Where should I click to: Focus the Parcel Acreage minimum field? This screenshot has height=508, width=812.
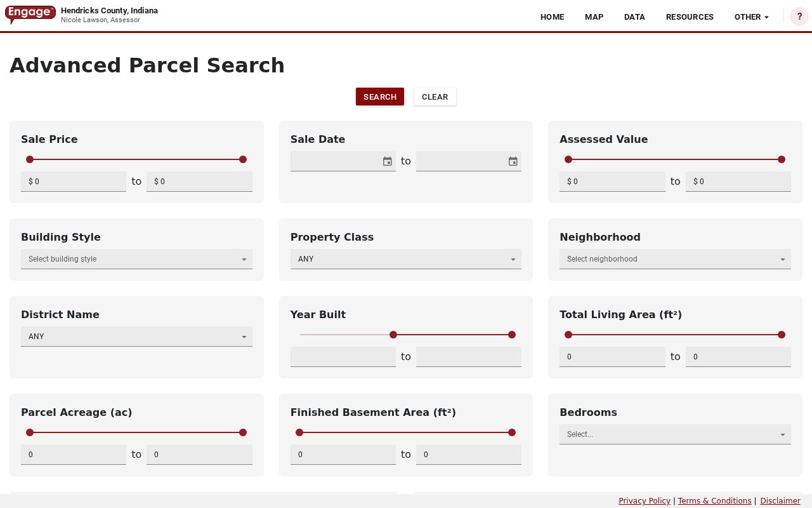coord(74,455)
